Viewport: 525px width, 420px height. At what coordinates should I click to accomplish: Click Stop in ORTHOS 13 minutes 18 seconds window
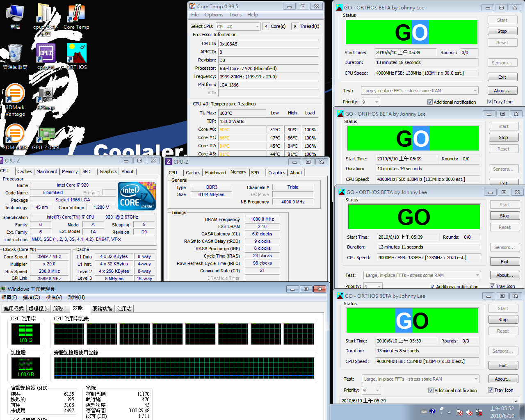tap(502, 31)
